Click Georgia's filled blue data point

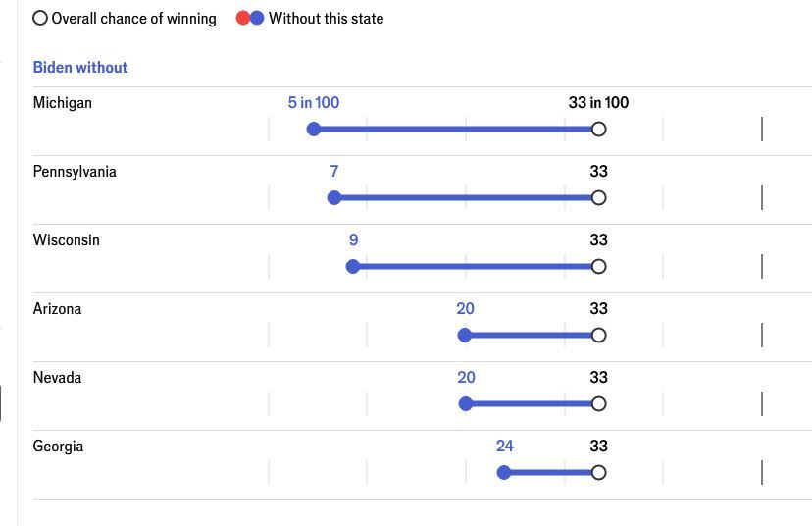point(504,472)
